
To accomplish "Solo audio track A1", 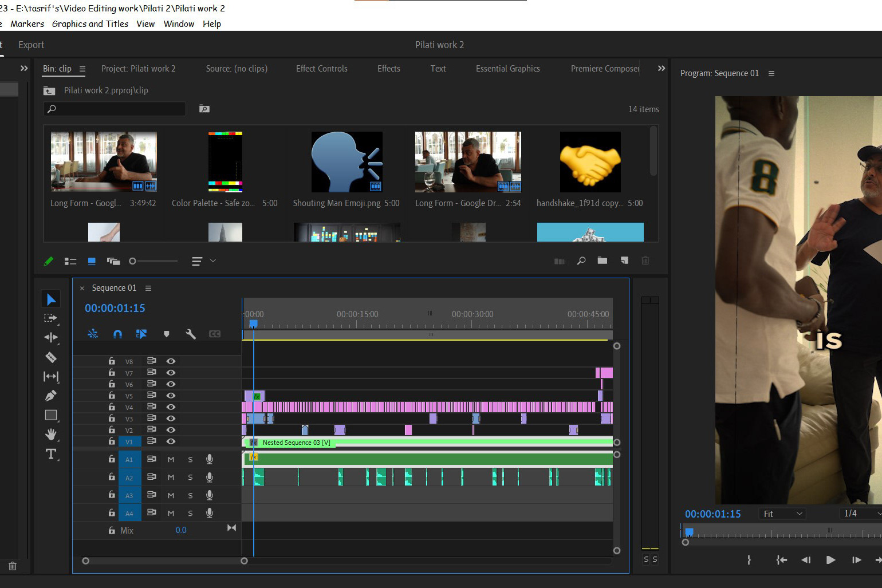I will point(190,459).
